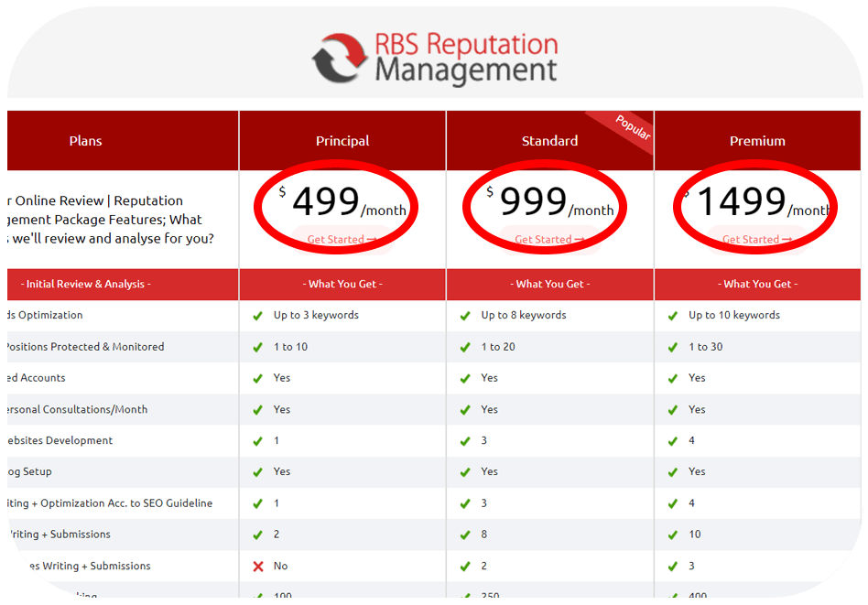Click checkmark beside 2 in Principal column
This screenshot has height=605, width=868.
point(258,535)
